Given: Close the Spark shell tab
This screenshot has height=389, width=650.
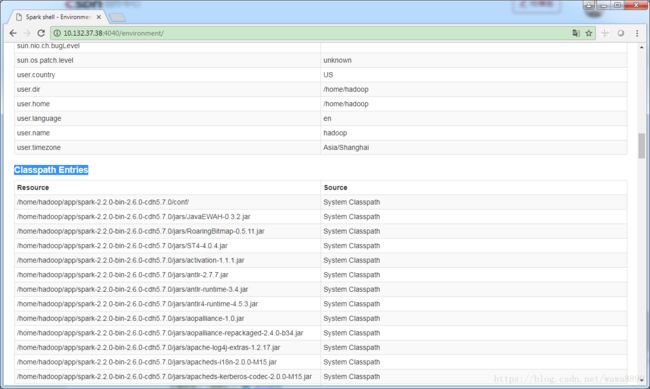Looking at the screenshot, I should 99,17.
